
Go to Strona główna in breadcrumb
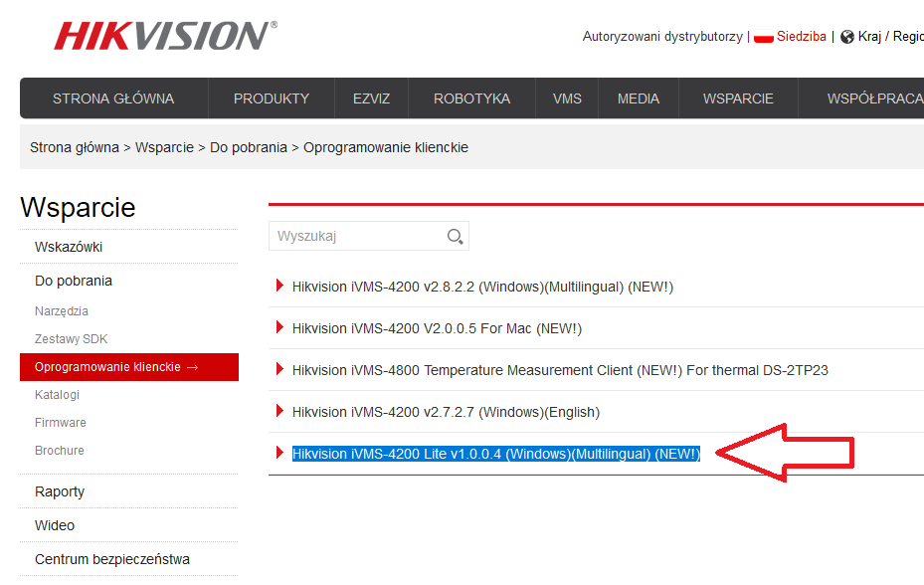75,147
